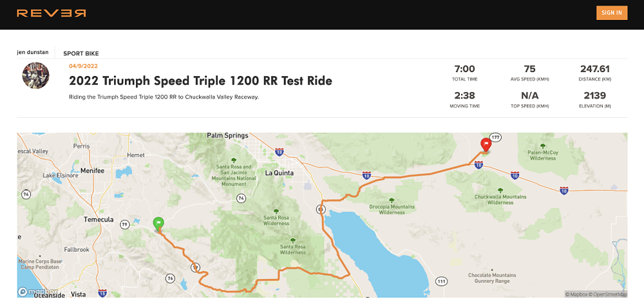Open the OpenStreetMap attribution link
The height and width of the screenshot is (304, 644).
click(x=609, y=295)
